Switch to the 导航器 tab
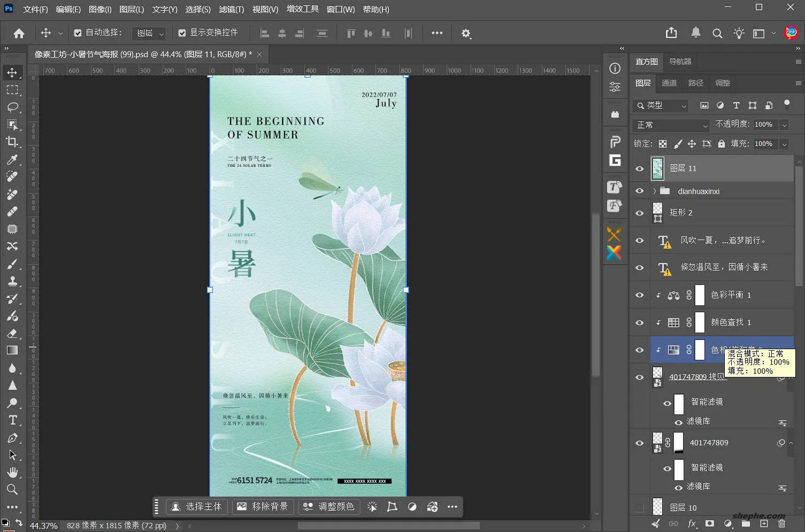Image resolution: width=805 pixels, height=532 pixels. 680,61
